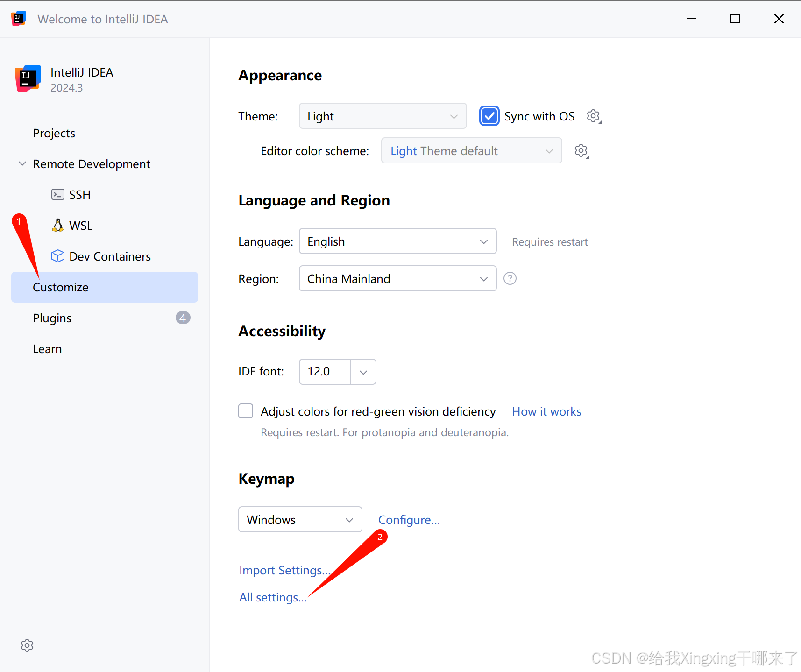Minimize the Welcome to IntelliJ IDEA window
Image resolution: width=801 pixels, height=672 pixels.
(x=691, y=19)
